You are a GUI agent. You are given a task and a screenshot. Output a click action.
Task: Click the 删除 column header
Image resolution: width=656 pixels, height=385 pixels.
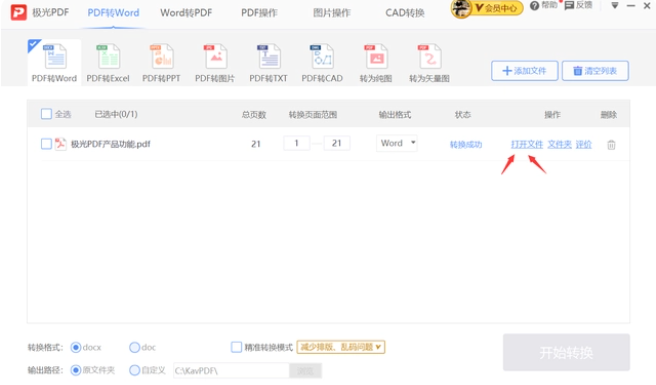(609, 115)
